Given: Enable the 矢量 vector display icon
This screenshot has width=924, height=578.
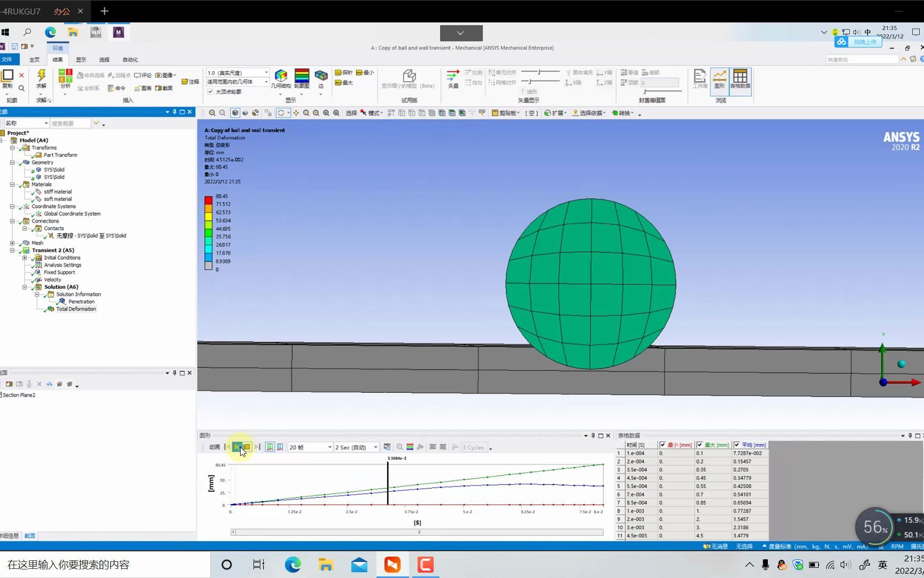Looking at the screenshot, I should coord(453,75).
